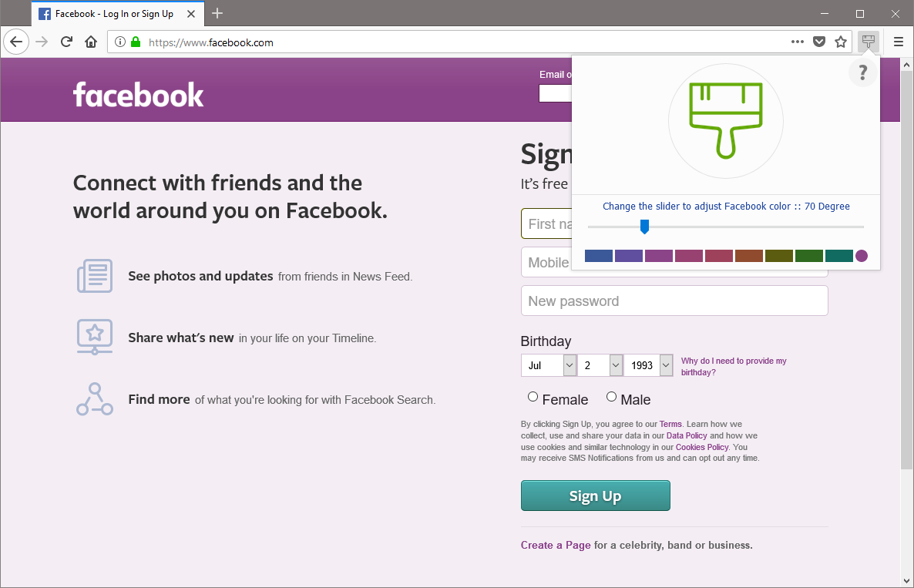Reload the page with refresh icon
914x588 pixels.
pyautogui.click(x=67, y=42)
